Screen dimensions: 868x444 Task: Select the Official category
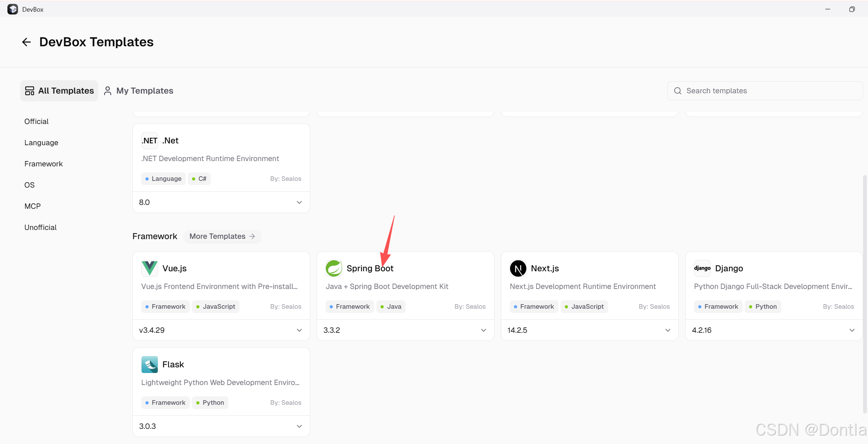tap(36, 122)
